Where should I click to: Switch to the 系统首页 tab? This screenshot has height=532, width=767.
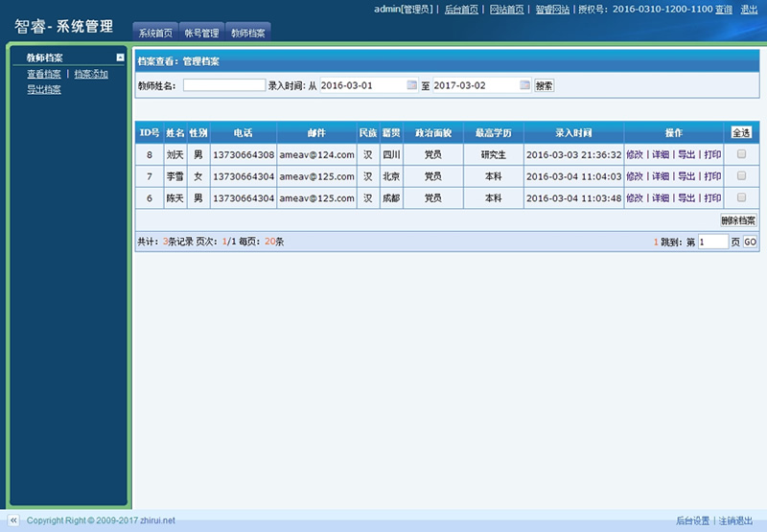tap(155, 33)
